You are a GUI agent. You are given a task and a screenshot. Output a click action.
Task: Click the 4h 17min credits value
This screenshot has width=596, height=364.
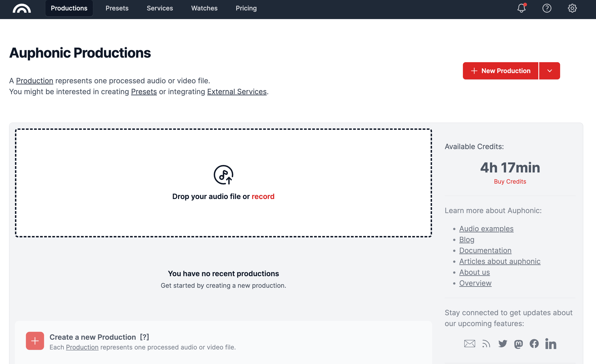pyautogui.click(x=510, y=167)
